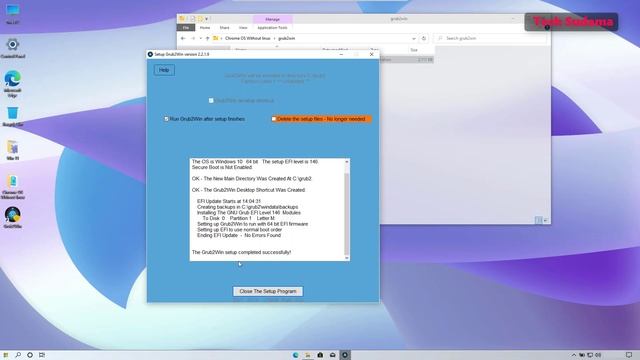Switch Explorer to large icons view
The image size is (640, 360).
(x=545, y=220)
